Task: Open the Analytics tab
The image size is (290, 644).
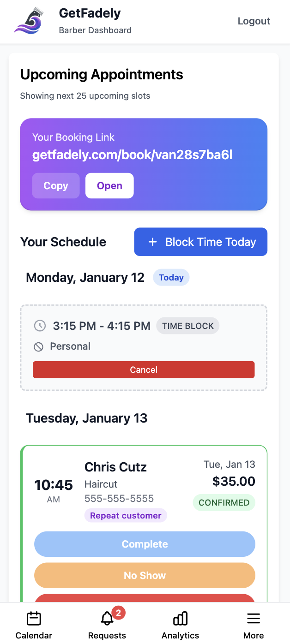Action: click(x=180, y=624)
